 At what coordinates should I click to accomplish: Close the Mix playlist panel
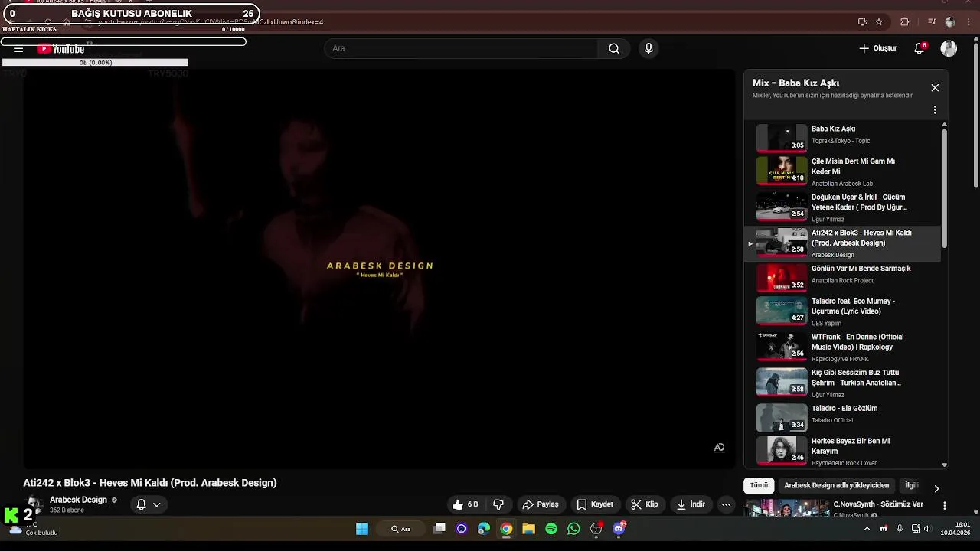pos(935,88)
